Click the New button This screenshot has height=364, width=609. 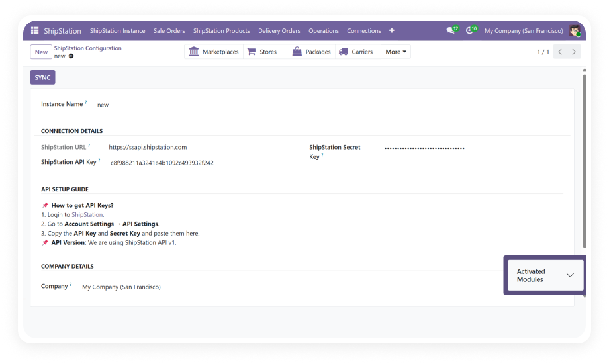coord(41,52)
